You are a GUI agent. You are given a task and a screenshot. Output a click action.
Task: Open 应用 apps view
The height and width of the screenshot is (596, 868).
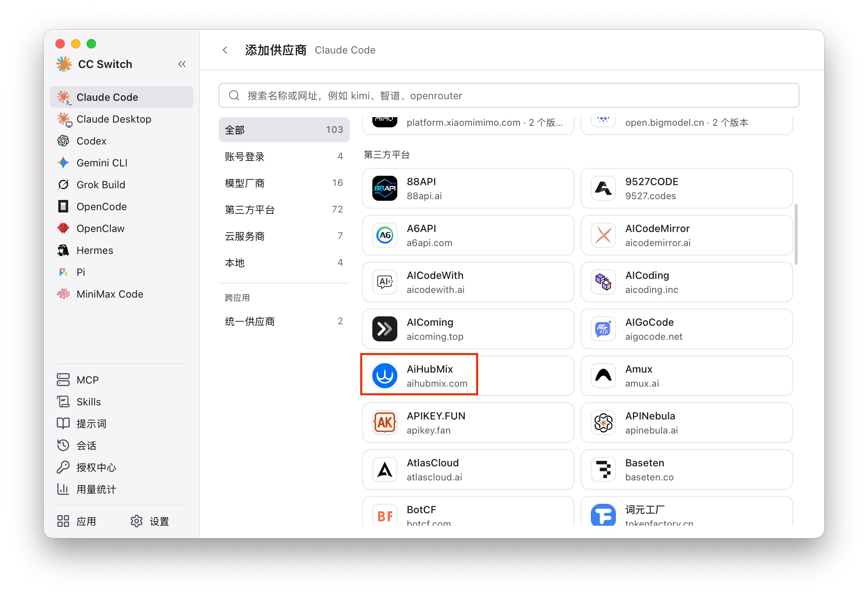77,521
